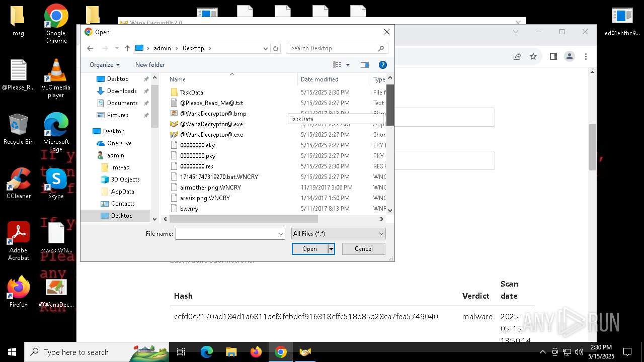Open File Explorer from the taskbar
The image size is (644, 362).
coord(231,352)
